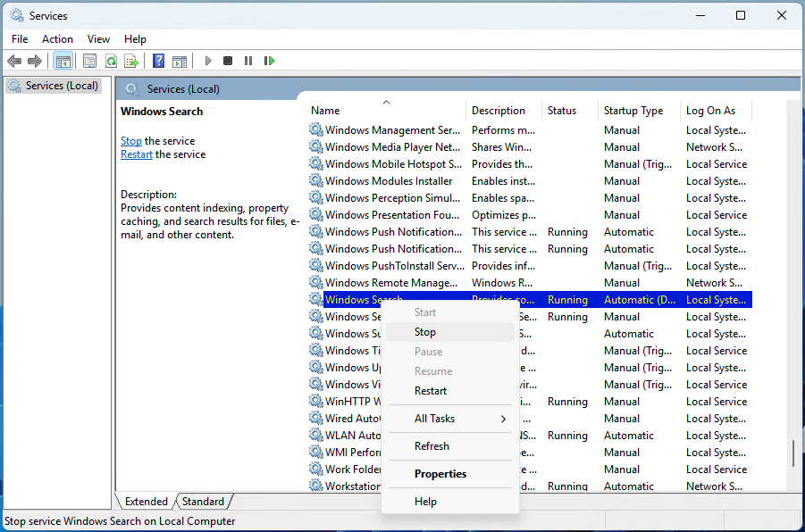The image size is (805, 532).
Task: Open Help via the question mark icon
Action: (158, 60)
